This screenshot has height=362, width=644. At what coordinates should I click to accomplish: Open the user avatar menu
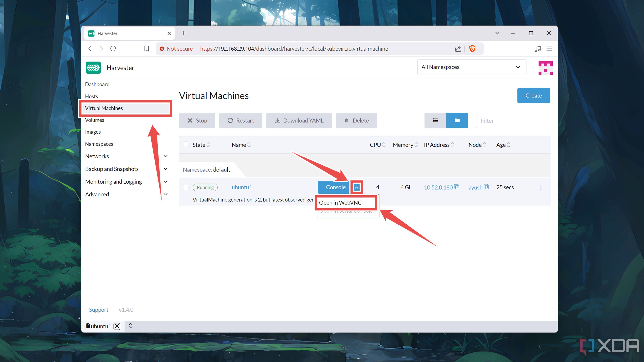coord(546,67)
